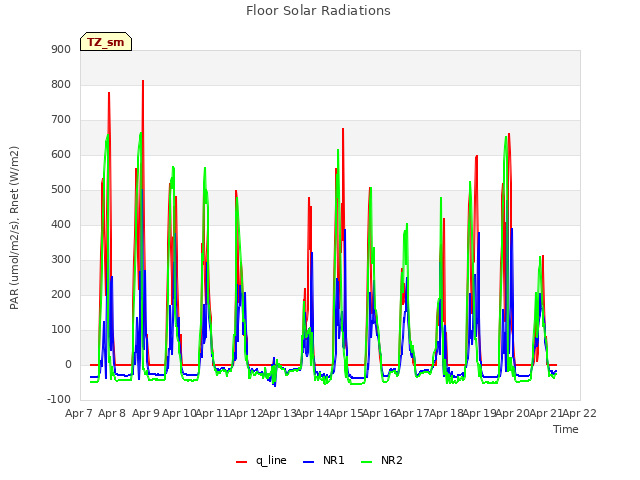Click the x-axis label Time
640x480 pixels.
tap(566, 429)
